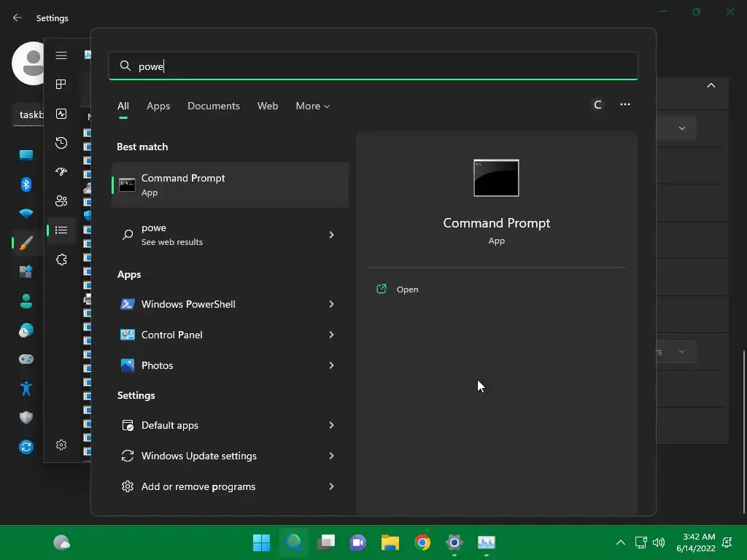Image resolution: width=747 pixels, height=560 pixels.
Task: Expand the powe web results arrow
Action: (332, 235)
